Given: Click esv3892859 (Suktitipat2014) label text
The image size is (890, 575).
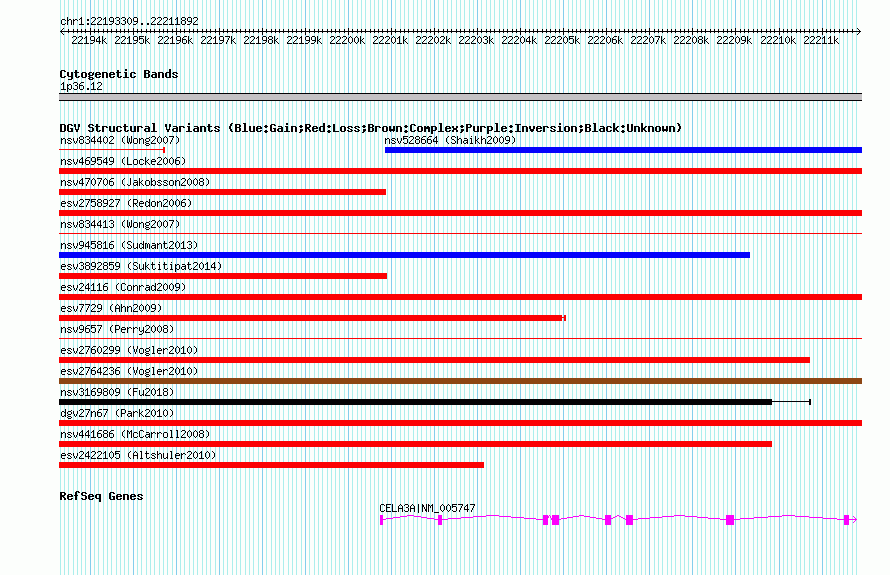Looking at the screenshot, I should click(x=141, y=266).
